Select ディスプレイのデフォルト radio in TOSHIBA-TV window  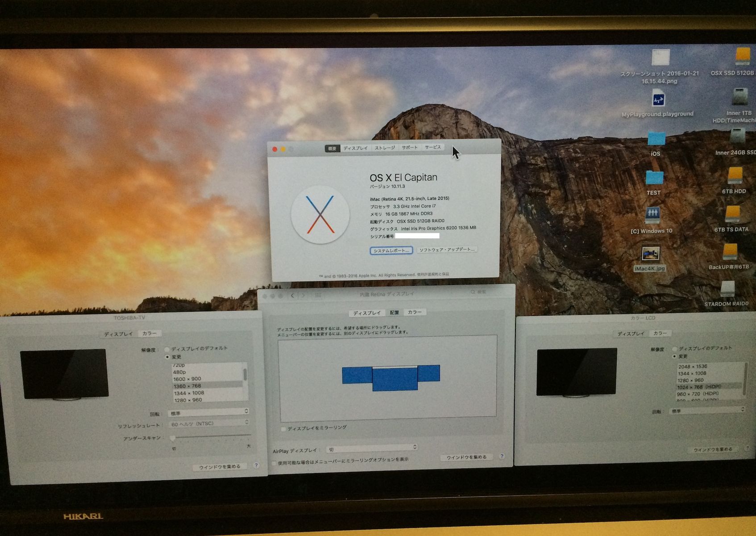tap(167, 349)
